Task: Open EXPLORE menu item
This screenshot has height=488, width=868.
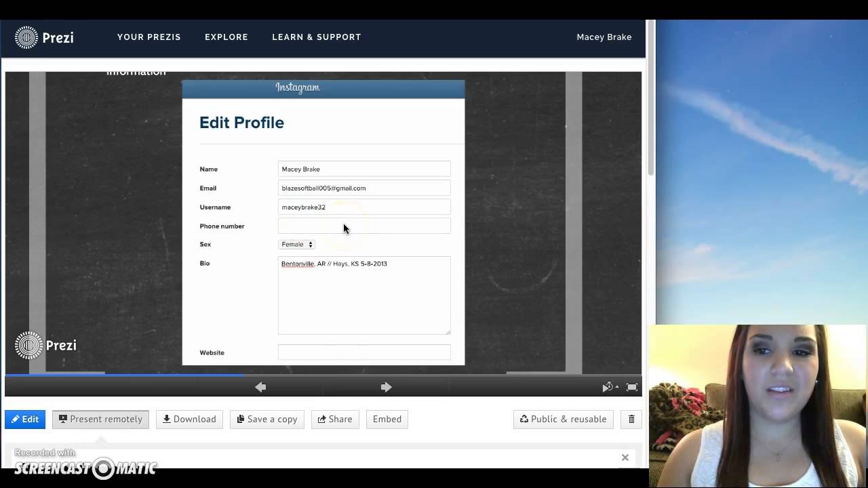Action: pos(226,37)
